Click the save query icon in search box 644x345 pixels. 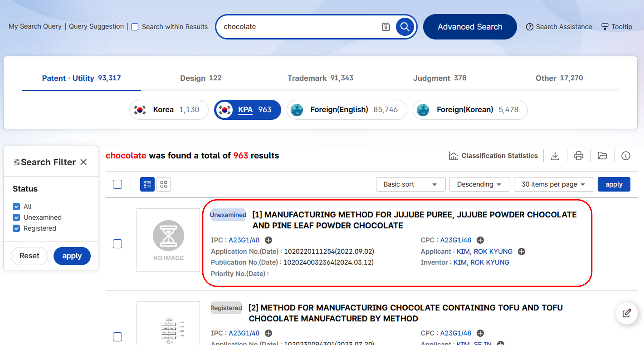(x=386, y=27)
